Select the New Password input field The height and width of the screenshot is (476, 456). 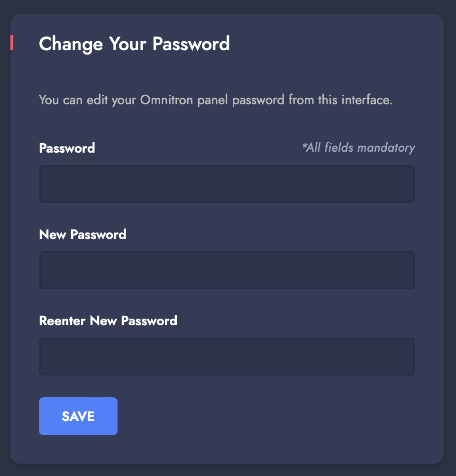pos(227,270)
